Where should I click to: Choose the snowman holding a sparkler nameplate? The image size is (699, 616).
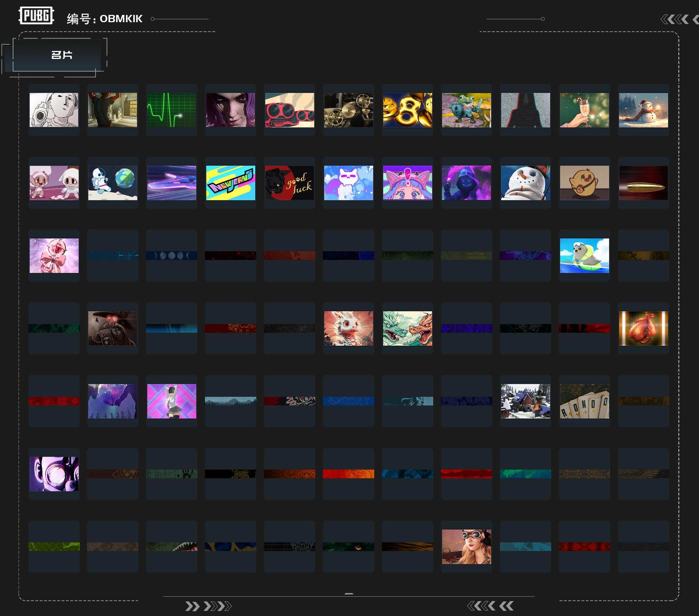(x=644, y=110)
